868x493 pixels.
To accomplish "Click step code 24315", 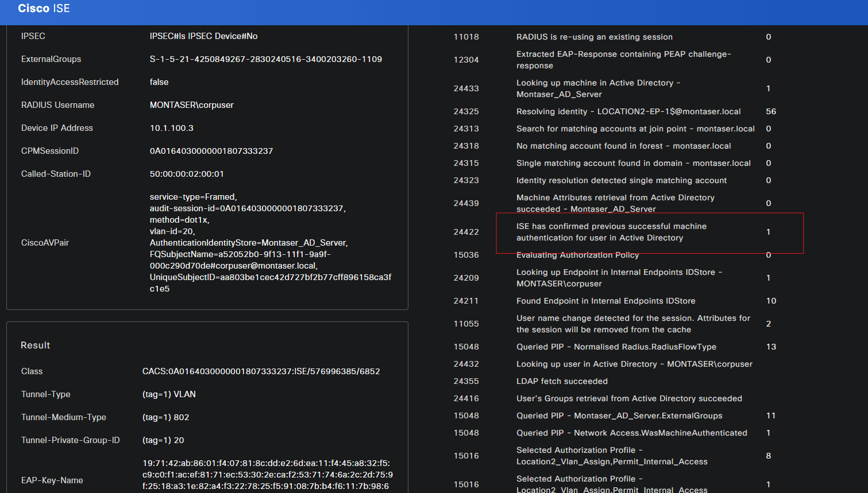I will (466, 163).
